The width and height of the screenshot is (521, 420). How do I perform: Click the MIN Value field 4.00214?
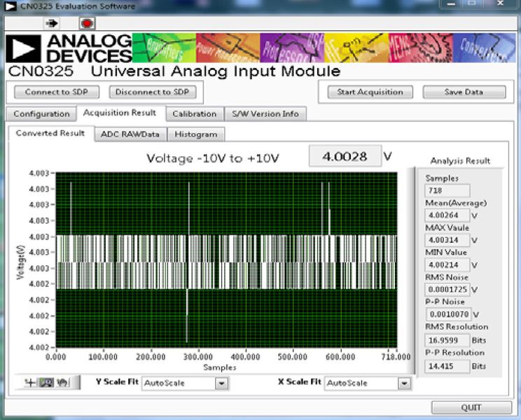click(x=447, y=265)
